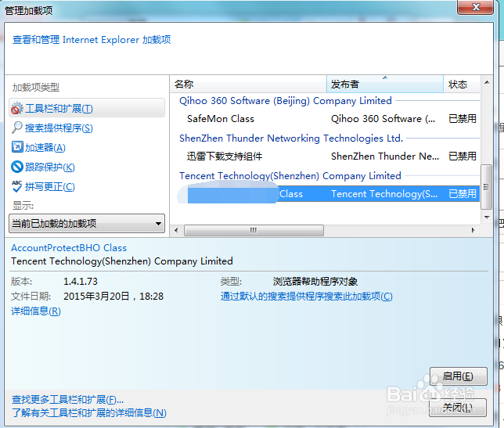Click the horizontal scrollbar thumb
Image resolution: width=504 pixels, height=428 pixels.
pyautogui.click(x=254, y=230)
